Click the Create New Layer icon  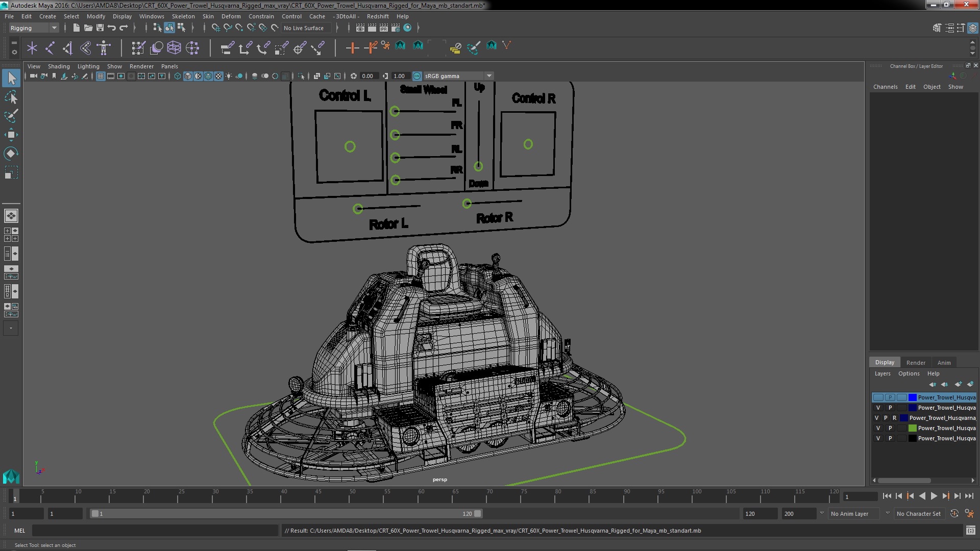[x=958, y=384]
